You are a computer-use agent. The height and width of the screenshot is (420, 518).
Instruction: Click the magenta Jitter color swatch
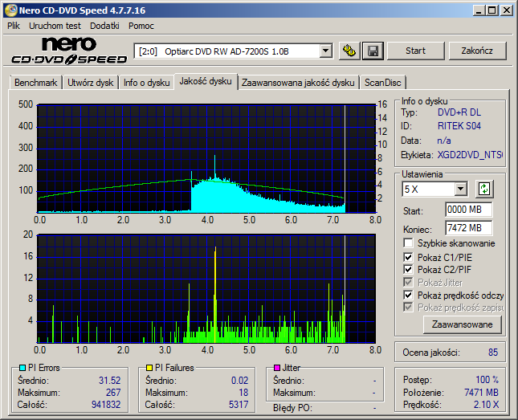pos(277,368)
